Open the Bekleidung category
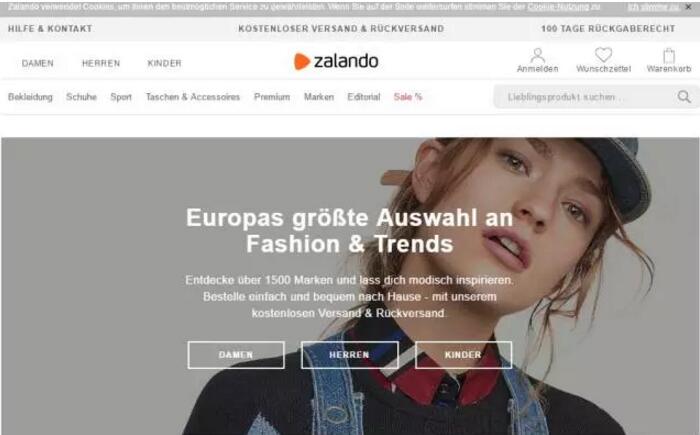Viewport: 700px width, 435px height. (x=30, y=97)
